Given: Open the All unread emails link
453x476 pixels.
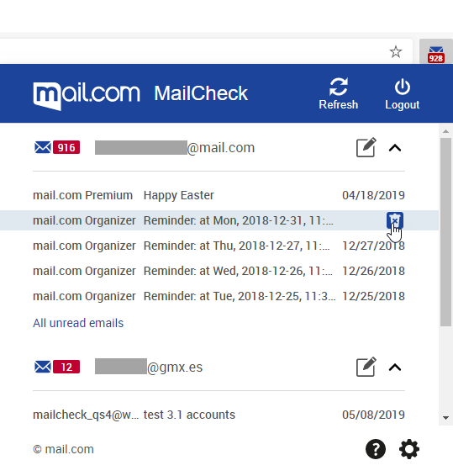Looking at the screenshot, I should [78, 323].
